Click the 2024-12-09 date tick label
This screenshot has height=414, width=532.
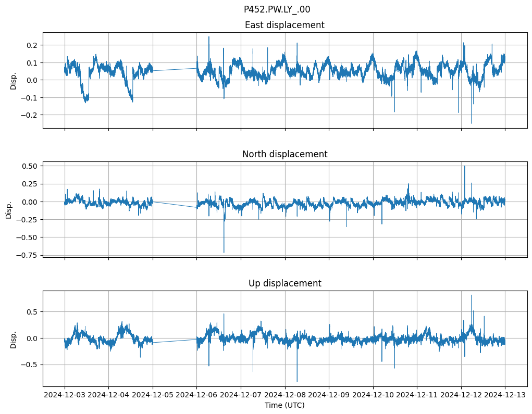pyautogui.click(x=329, y=395)
